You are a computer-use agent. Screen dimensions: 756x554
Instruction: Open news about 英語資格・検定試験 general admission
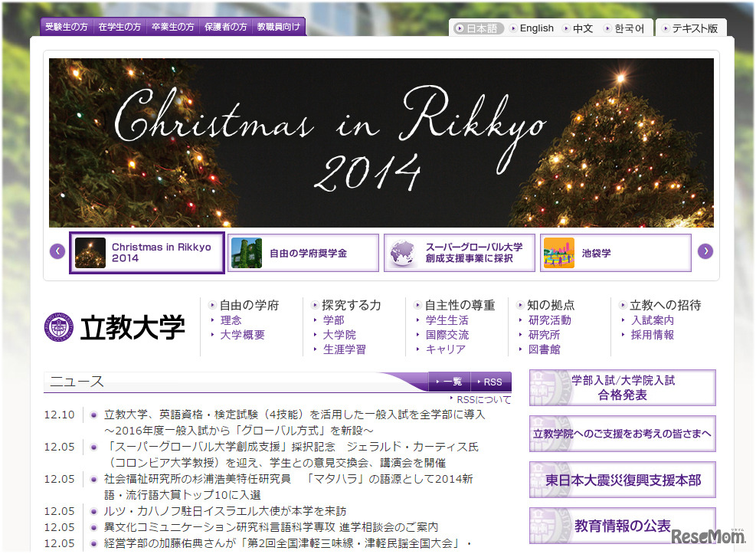coord(294,422)
